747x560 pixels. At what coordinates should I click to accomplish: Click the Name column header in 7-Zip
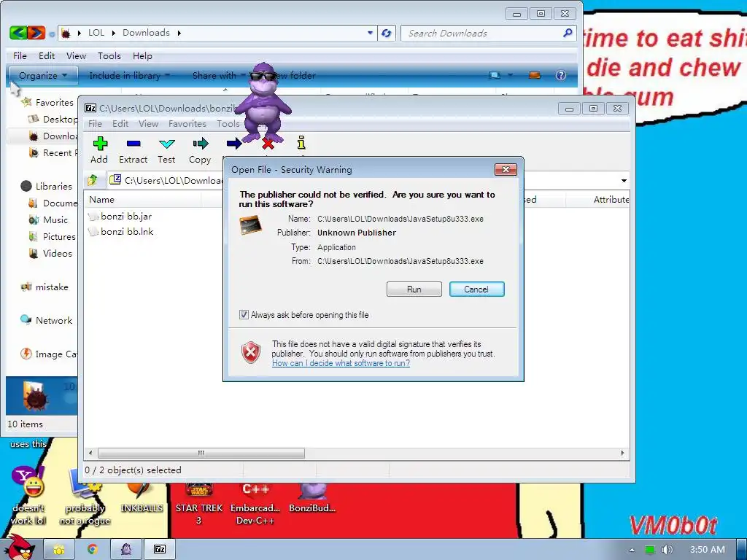coord(143,200)
